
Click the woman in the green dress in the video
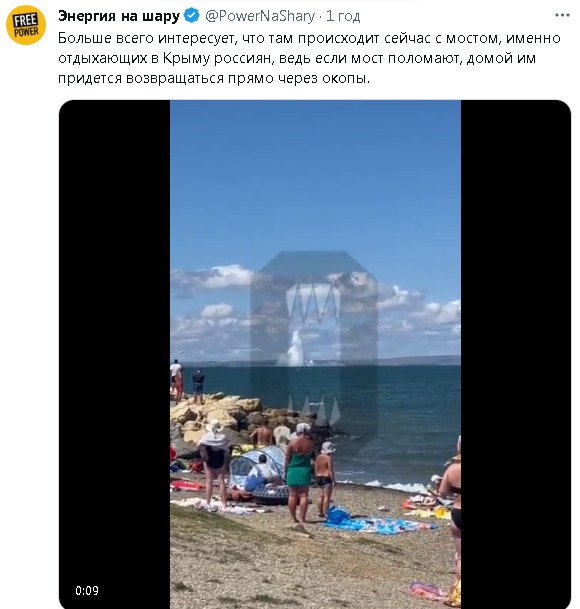pos(299,473)
